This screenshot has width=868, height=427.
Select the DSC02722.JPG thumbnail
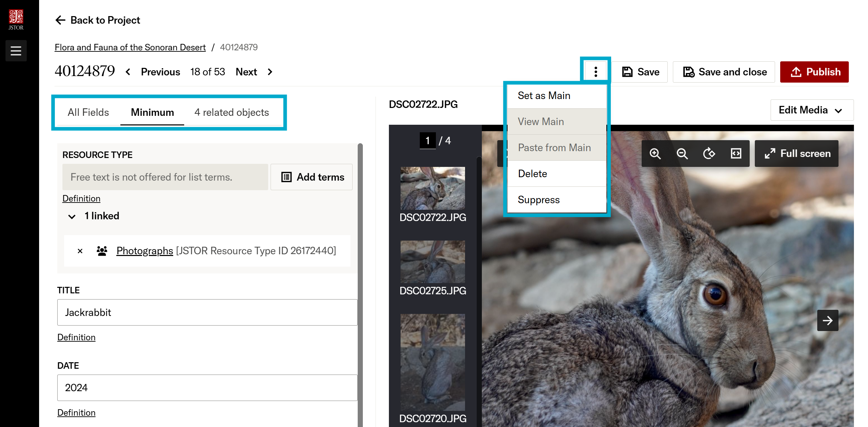click(x=433, y=188)
